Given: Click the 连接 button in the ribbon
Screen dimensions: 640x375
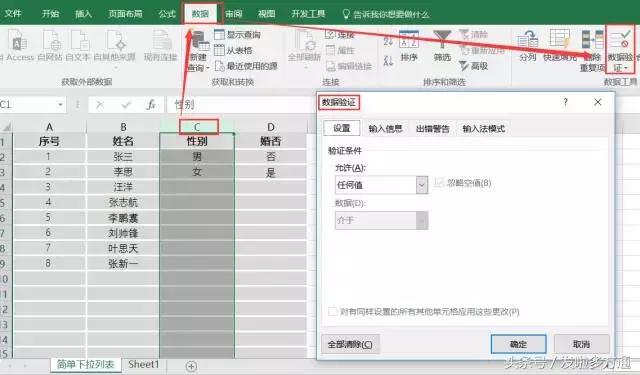Looking at the screenshot, I should click(x=340, y=35).
